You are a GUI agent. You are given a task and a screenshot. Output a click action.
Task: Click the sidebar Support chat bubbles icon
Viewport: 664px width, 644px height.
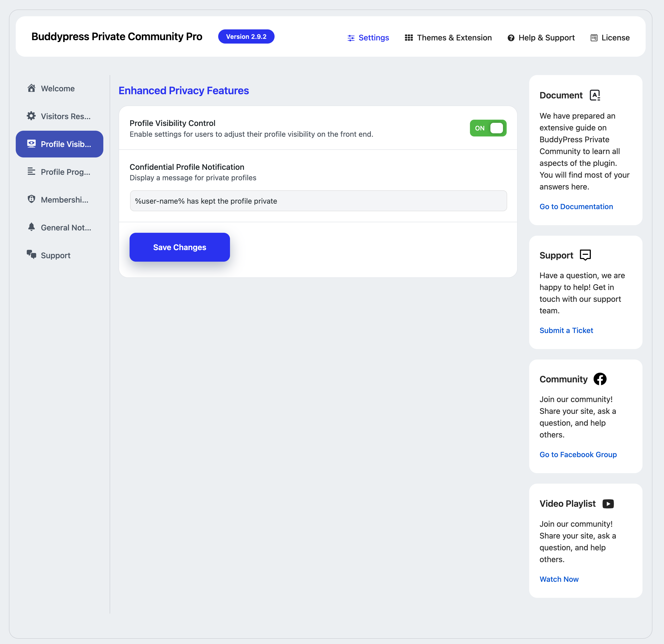[31, 255]
